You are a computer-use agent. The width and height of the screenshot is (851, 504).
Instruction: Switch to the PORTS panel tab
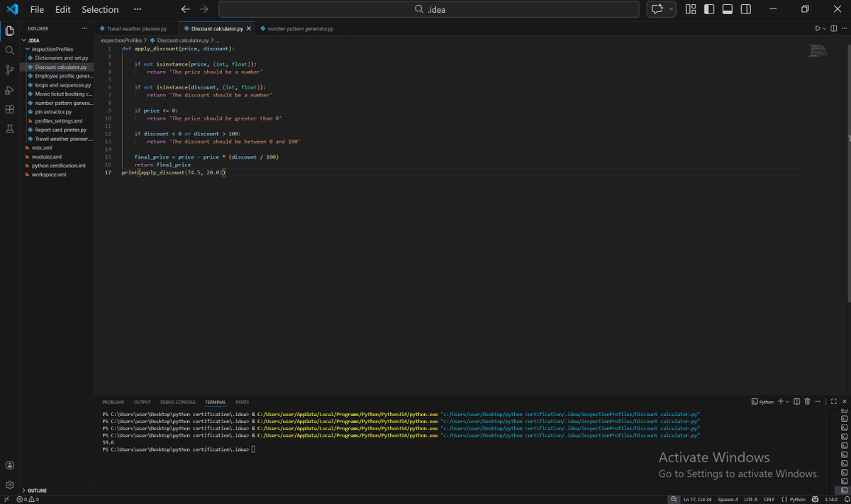coord(242,402)
